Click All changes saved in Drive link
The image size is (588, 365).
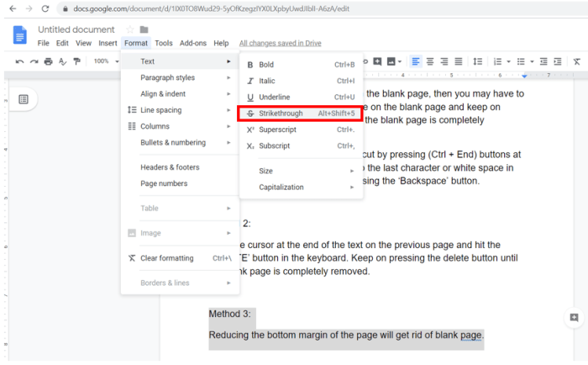click(x=280, y=43)
